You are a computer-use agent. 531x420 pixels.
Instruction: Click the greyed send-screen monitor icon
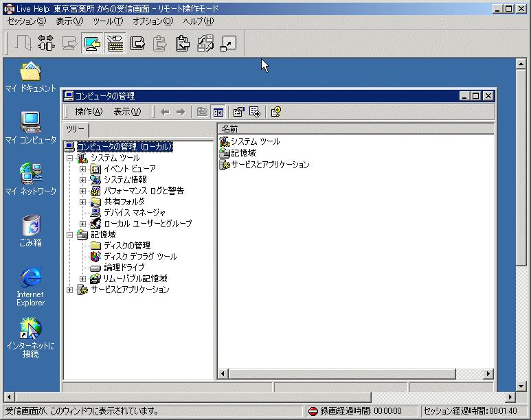[x=69, y=43]
